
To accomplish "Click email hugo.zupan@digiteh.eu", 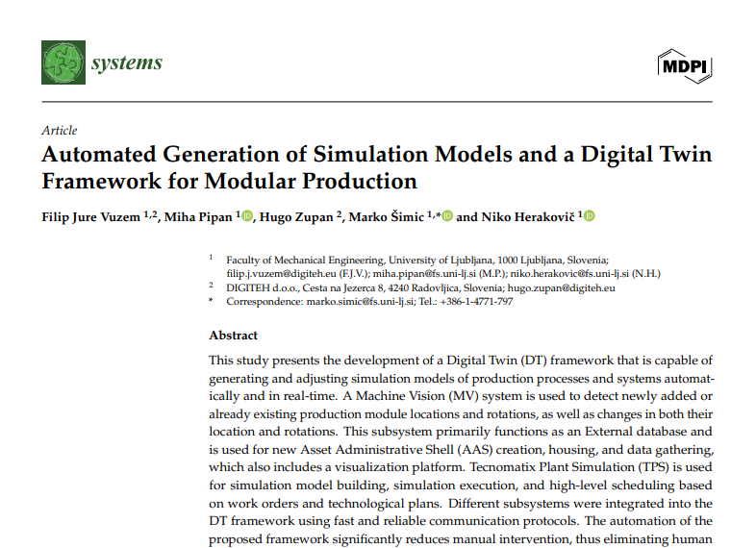I will click(561, 288).
